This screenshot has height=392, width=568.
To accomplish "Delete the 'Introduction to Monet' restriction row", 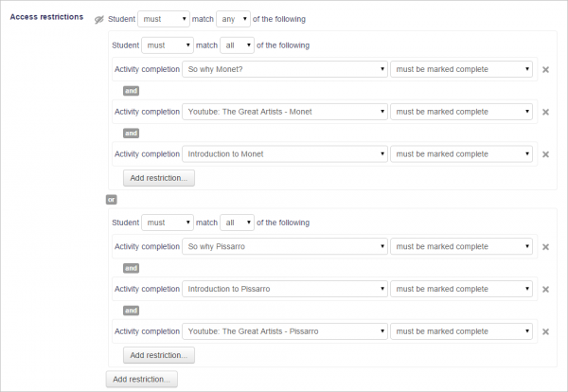I will (544, 153).
